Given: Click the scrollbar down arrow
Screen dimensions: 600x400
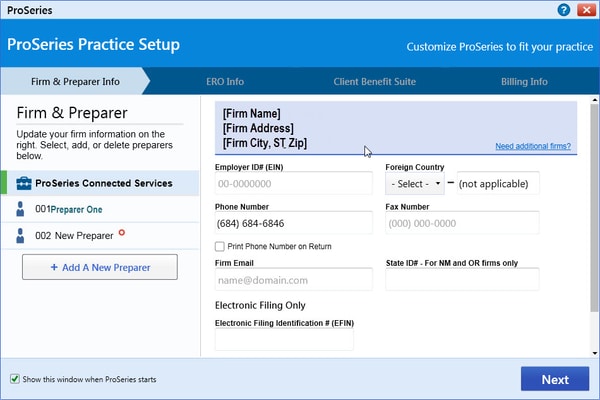Looking at the screenshot, I should 594,353.
